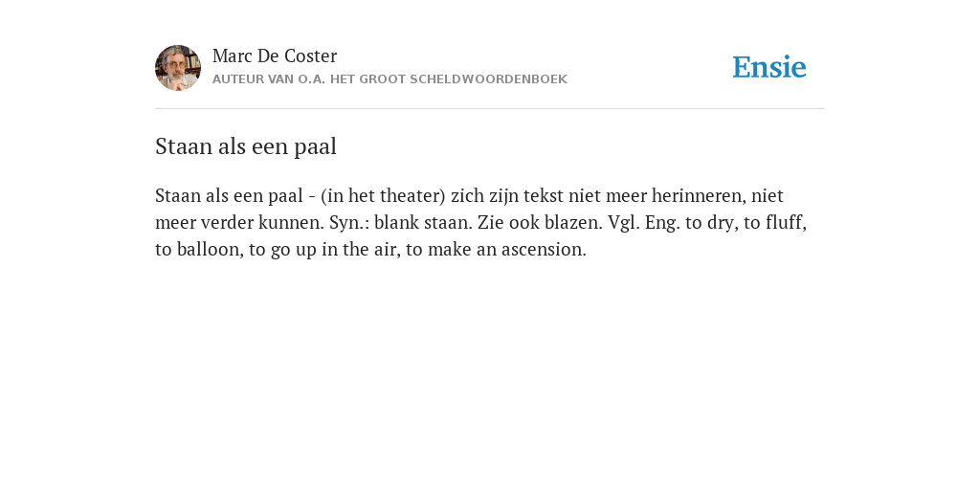Click the author name Marc De Coster
The image size is (980, 490).
coord(275,56)
